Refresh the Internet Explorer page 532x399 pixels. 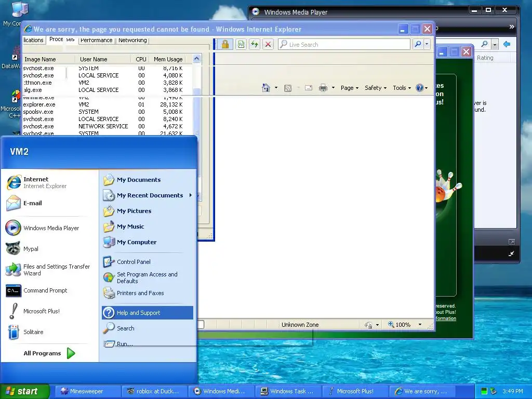tap(255, 45)
